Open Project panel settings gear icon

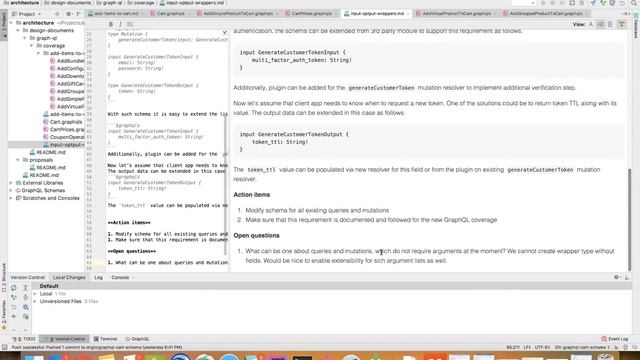[x=69, y=14]
